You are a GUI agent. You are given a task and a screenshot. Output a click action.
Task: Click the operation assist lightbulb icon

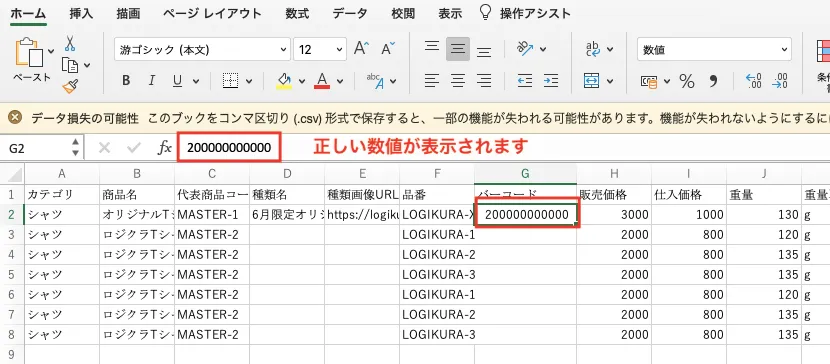[484, 12]
